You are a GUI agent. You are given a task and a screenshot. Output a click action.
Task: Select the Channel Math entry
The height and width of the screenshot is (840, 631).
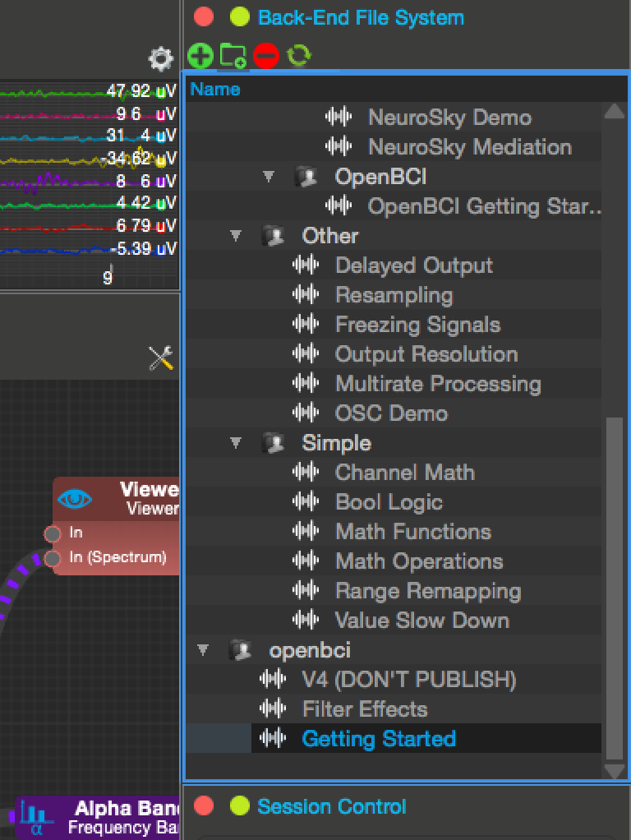[x=405, y=472]
